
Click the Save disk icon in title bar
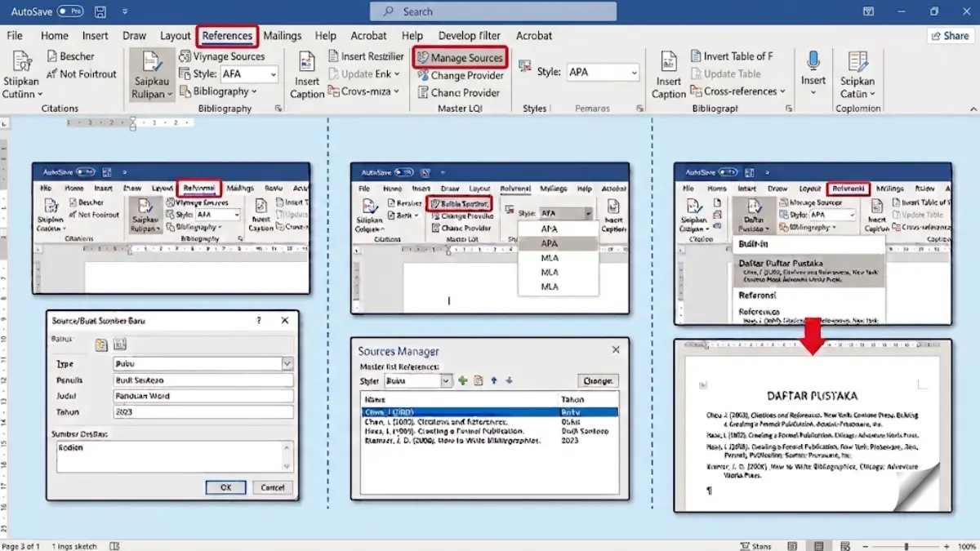pos(100,12)
